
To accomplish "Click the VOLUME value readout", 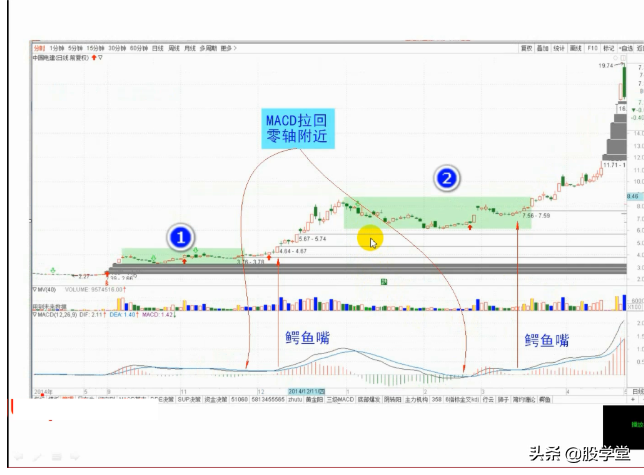I will [x=95, y=290].
